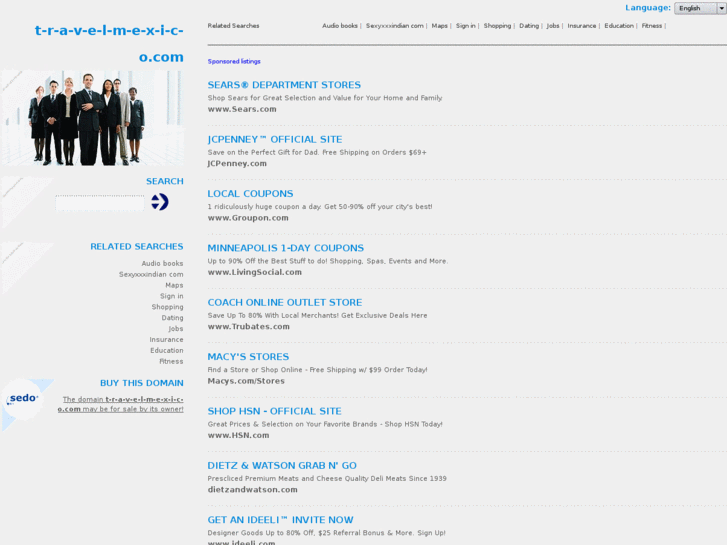727x545 pixels.
Task: Open 'domain may be for sale' link
Action: (121, 404)
